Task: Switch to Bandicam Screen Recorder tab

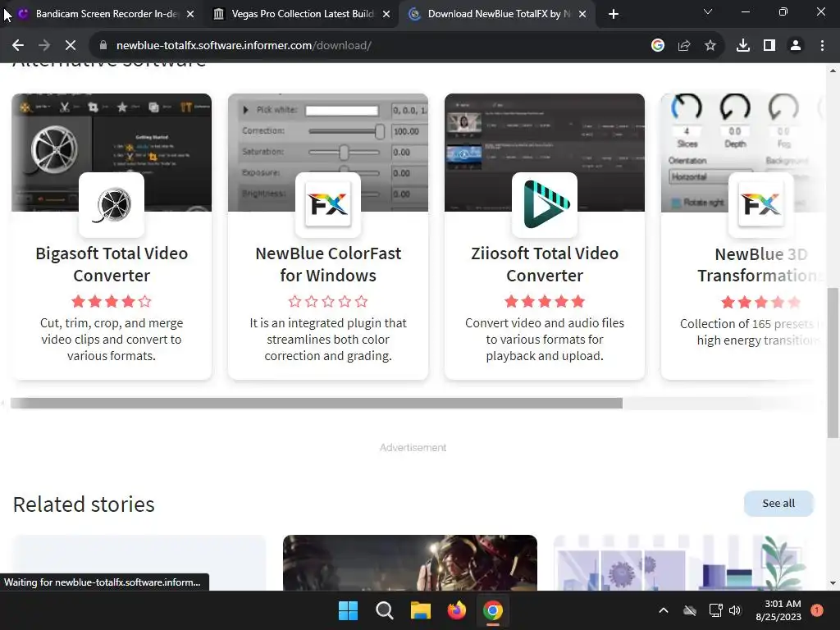Action: [x=106, y=15]
